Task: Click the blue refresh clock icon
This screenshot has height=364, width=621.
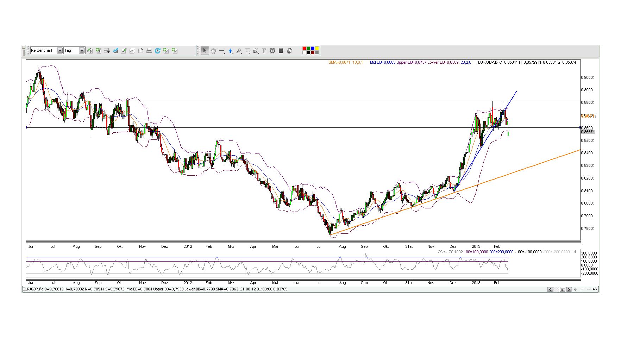Action: point(157,51)
